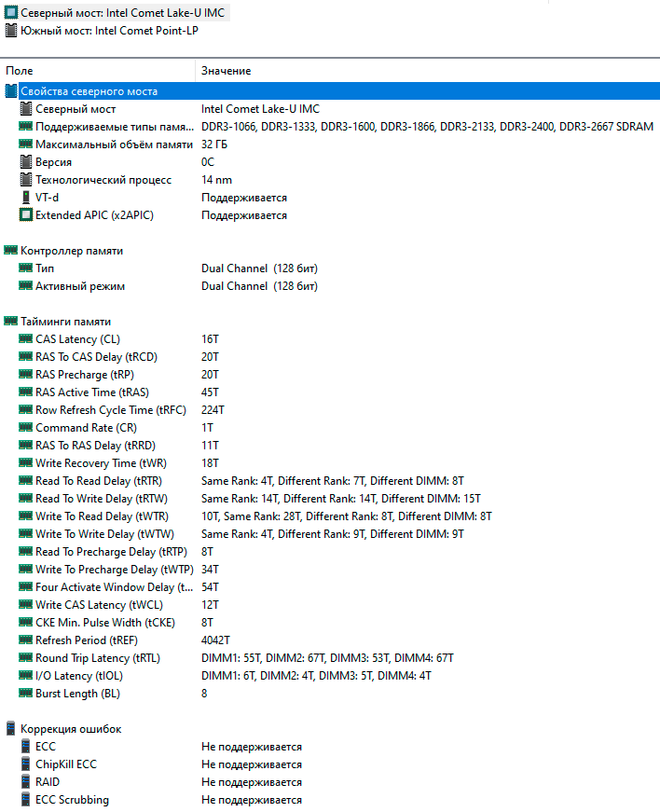The width and height of the screenshot is (660, 812).
Task: Select the Write To Precharge Delay (tWTP) row
Action: (331, 569)
